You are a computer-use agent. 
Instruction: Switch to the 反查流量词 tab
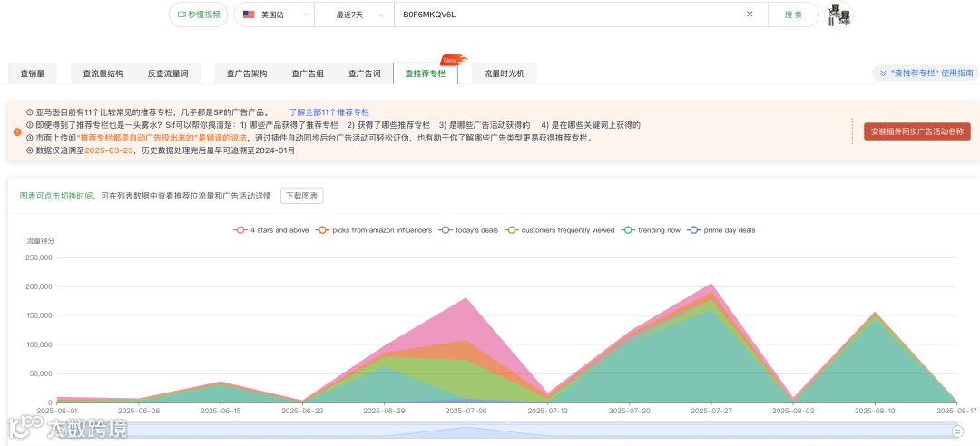pos(168,73)
